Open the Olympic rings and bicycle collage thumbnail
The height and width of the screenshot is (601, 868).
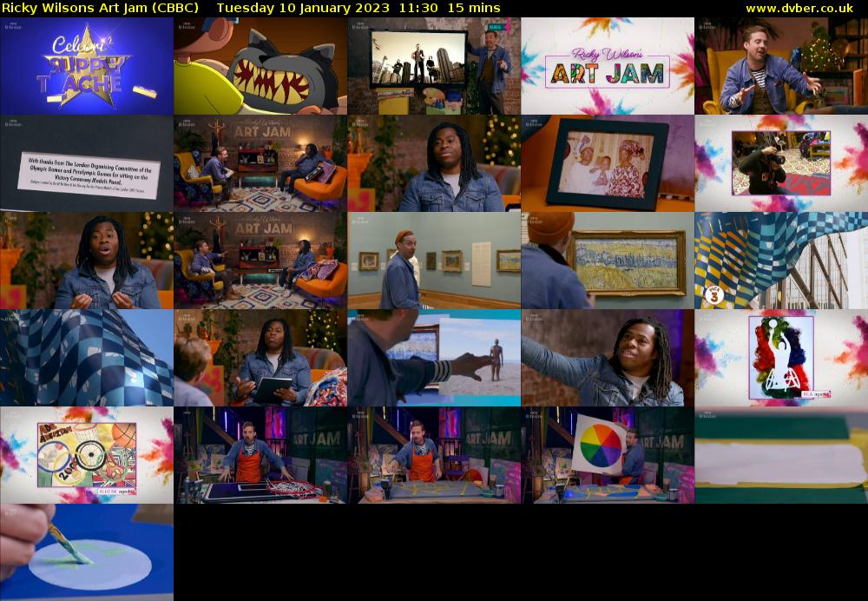pyautogui.click(x=87, y=455)
